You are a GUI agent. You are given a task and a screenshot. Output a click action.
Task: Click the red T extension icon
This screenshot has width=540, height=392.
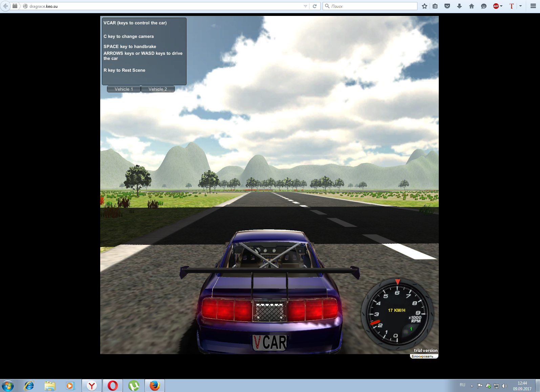512,6
